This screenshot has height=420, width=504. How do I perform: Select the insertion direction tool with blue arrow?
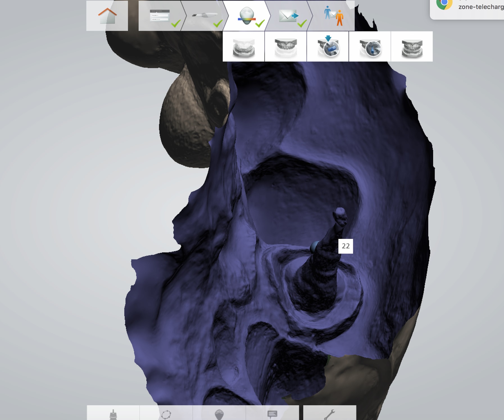tap(328, 47)
